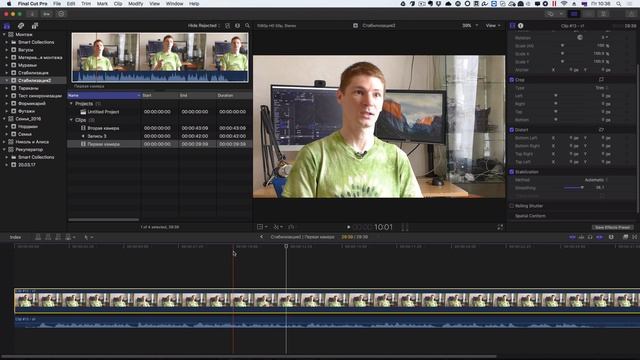The height and width of the screenshot is (360, 640).
Task: Click the Append clip icon in timeline toolbar
Action: pos(58,237)
